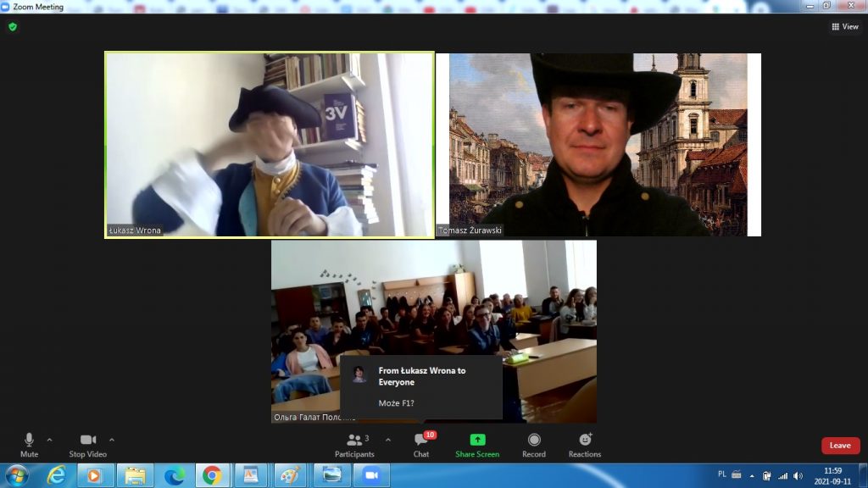Open the Reactions menu

tap(585, 444)
